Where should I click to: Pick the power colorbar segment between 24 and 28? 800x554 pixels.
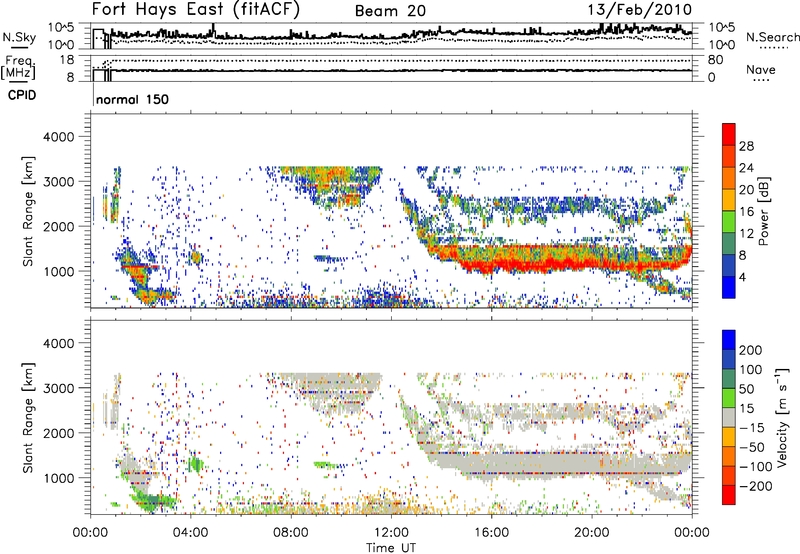(x=729, y=157)
